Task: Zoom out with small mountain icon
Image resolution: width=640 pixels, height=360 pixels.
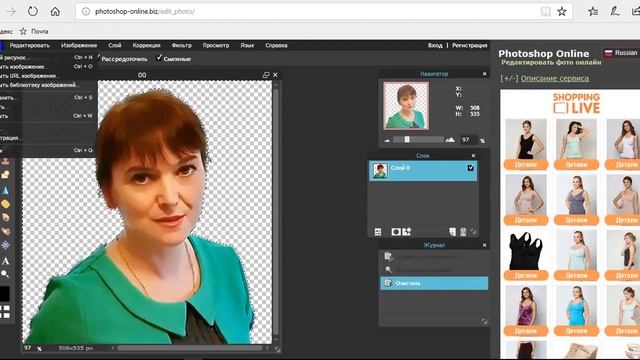Action: click(387, 140)
